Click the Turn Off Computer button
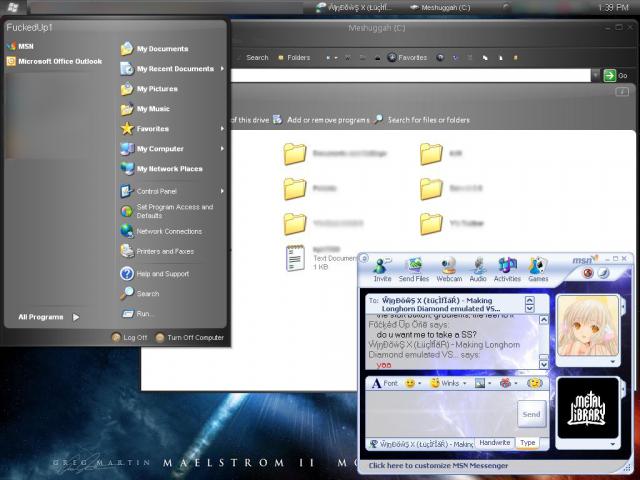Screen dimensions: 640x480 coord(190,338)
